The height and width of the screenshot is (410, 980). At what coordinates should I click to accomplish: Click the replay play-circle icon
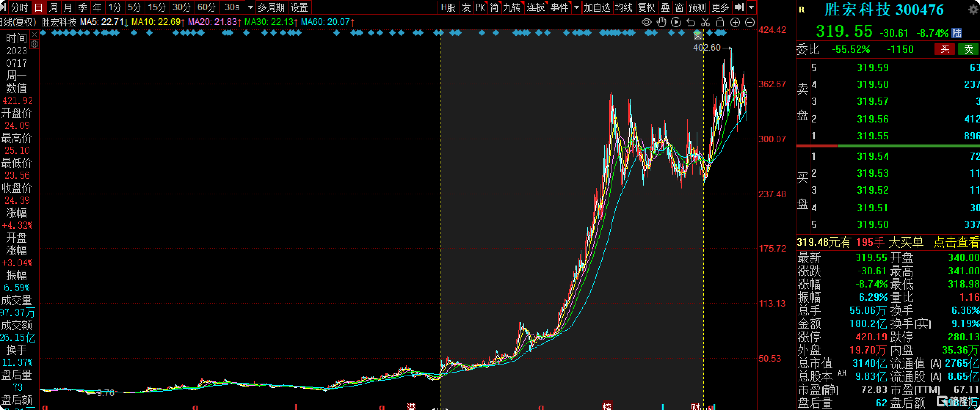[676, 22]
